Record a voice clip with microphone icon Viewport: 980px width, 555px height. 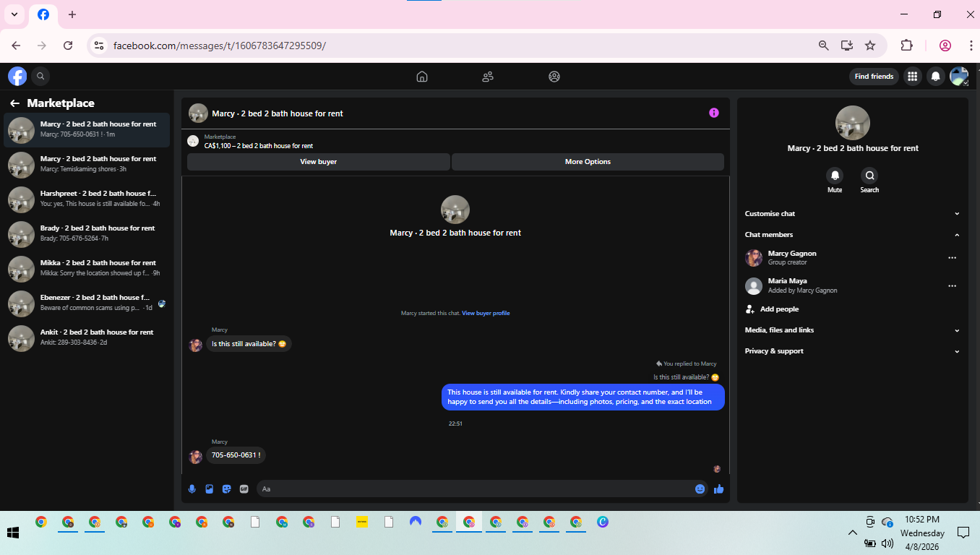point(192,489)
